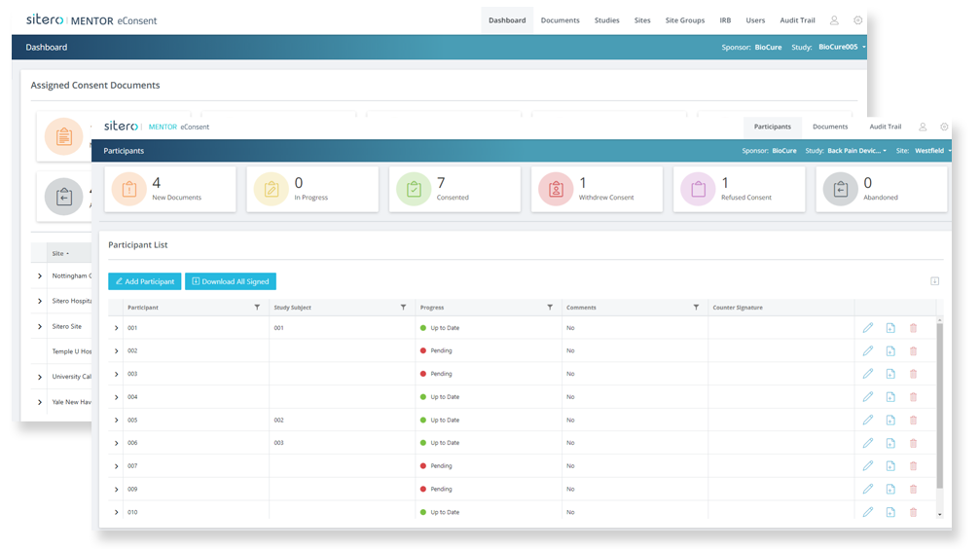This screenshot has width=980, height=549.
Task: Open IRB tab in Dashboard window
Action: 725,20
